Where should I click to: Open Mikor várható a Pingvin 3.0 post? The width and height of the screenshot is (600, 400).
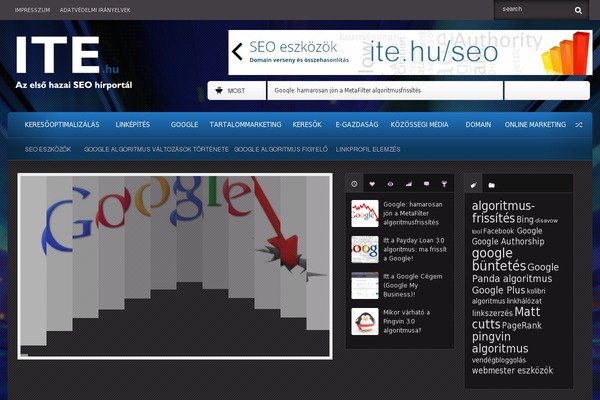click(406, 321)
